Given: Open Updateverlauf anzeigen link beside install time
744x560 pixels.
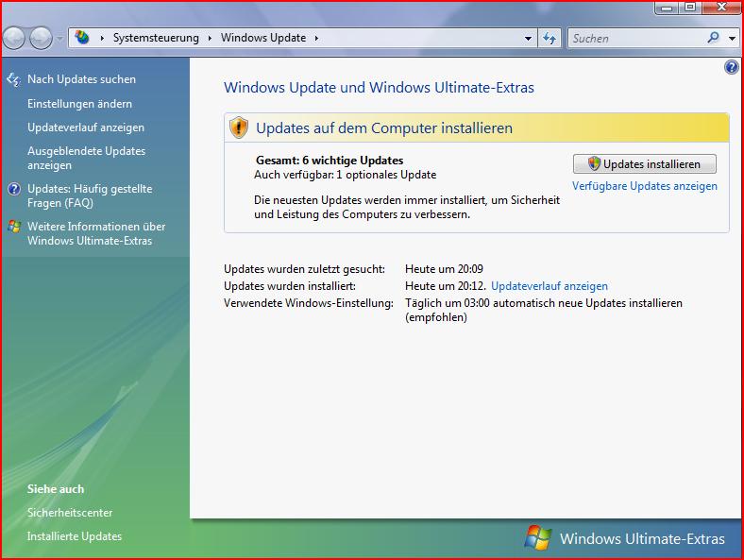Looking at the screenshot, I should (x=549, y=286).
